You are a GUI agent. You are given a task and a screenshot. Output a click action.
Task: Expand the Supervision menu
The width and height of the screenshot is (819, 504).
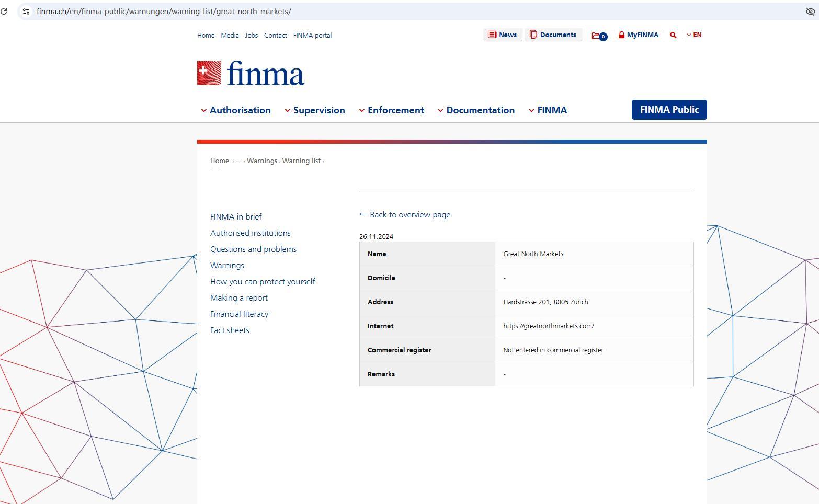click(x=315, y=110)
